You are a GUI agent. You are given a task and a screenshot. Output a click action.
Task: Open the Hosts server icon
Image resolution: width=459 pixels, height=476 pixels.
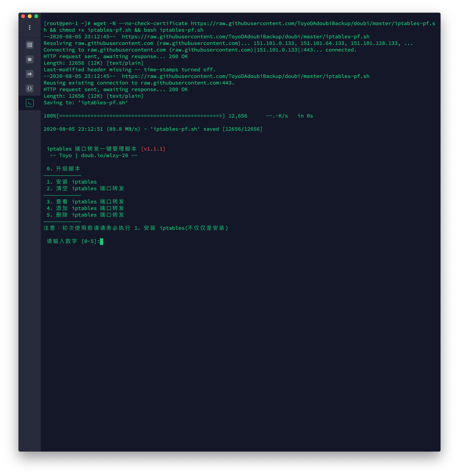pos(30,45)
